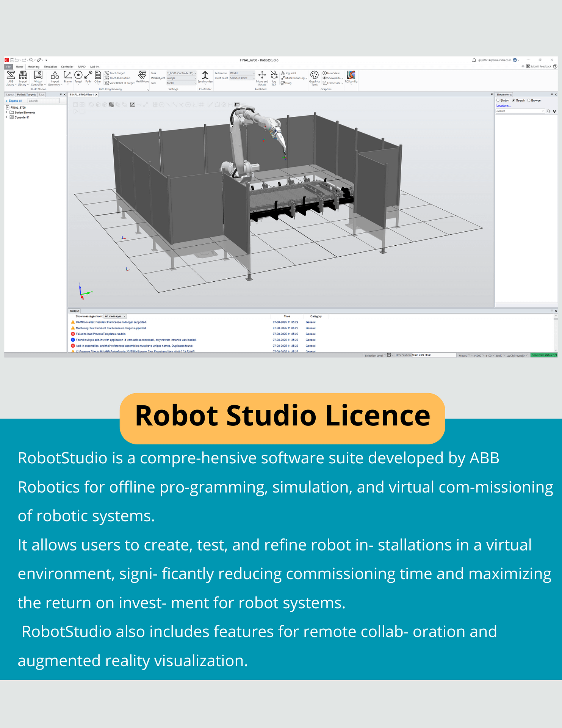
Task: Switch to the Add-Ins ribbon tab
Action: click(x=94, y=67)
